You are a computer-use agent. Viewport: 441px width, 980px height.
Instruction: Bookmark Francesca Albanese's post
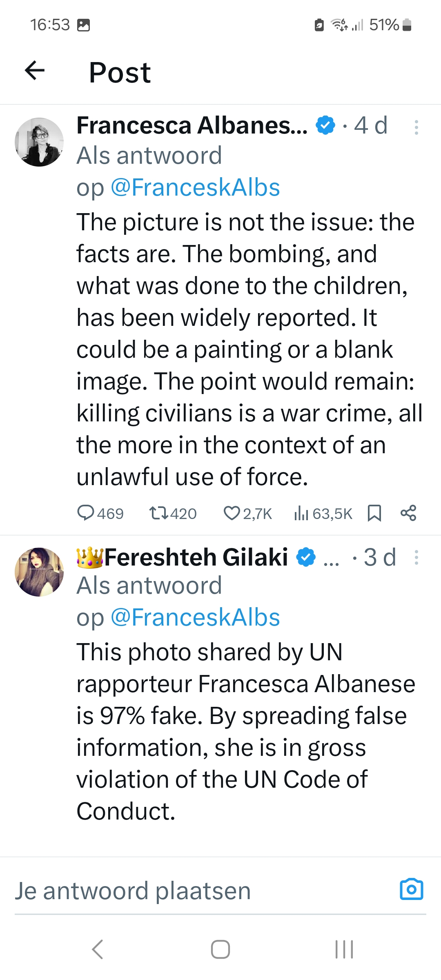click(374, 513)
